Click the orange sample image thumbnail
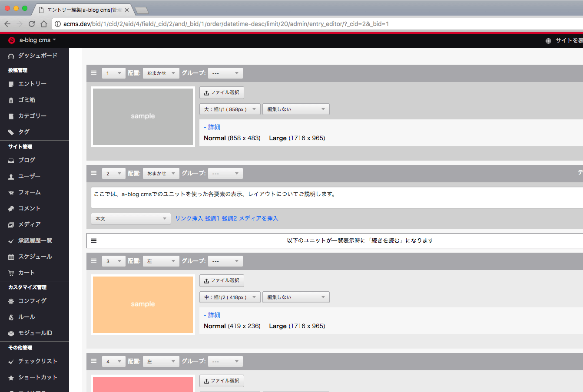Viewport: 583px width, 392px height. [143, 304]
